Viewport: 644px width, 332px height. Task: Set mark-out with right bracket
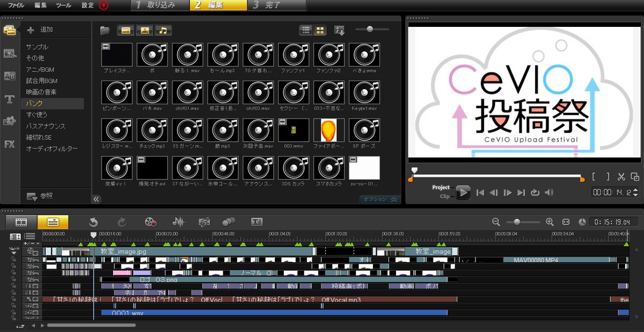pos(608,177)
